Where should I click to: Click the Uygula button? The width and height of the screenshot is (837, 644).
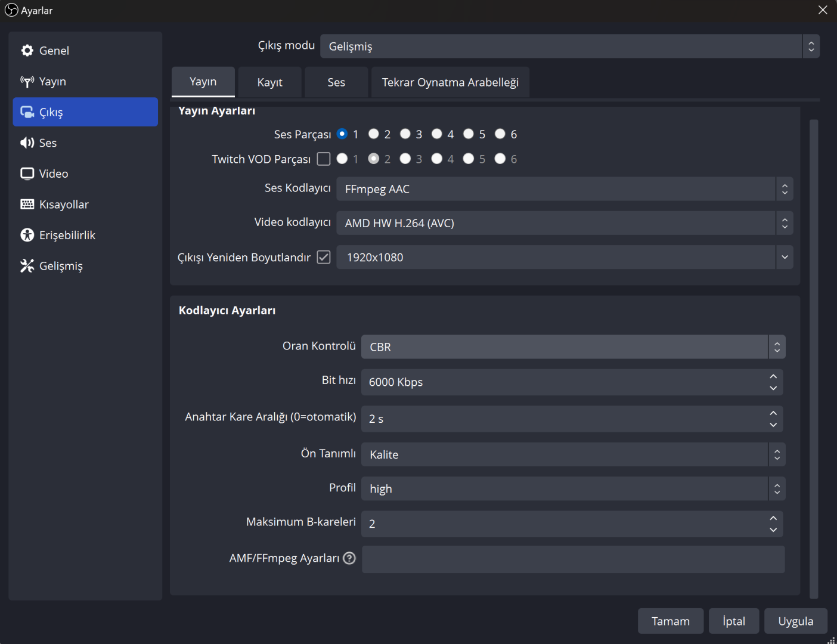coord(795,621)
